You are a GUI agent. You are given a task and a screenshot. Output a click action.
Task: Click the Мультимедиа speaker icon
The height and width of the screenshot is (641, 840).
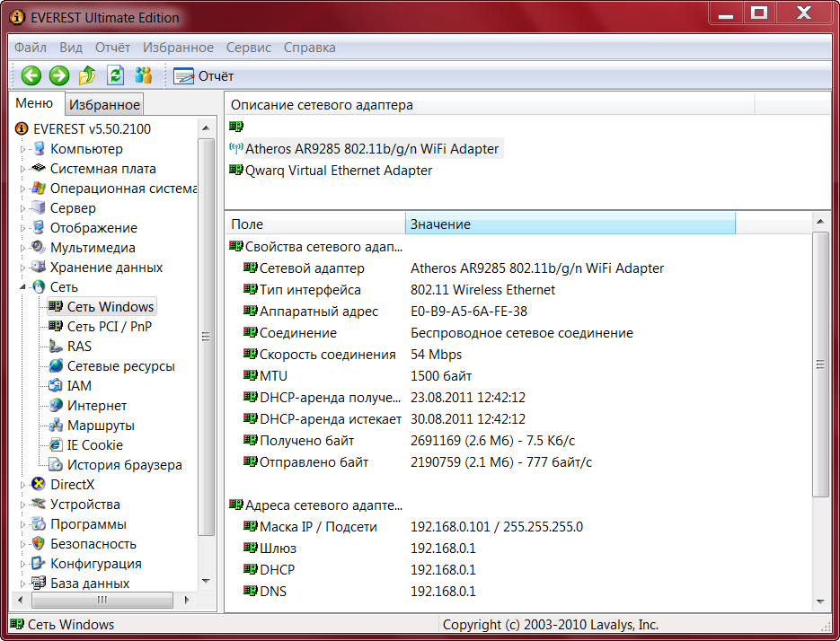(39, 248)
